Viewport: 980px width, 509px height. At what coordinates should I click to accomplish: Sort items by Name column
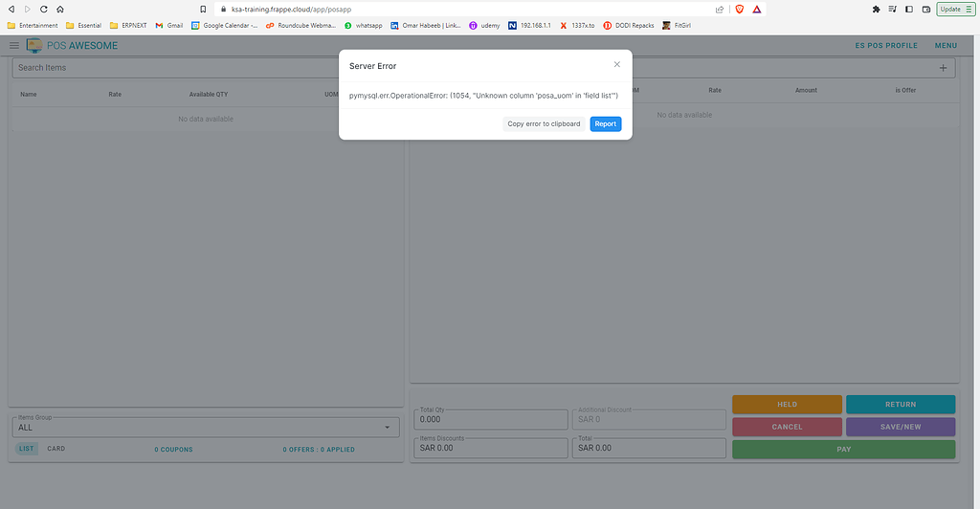[x=28, y=95]
